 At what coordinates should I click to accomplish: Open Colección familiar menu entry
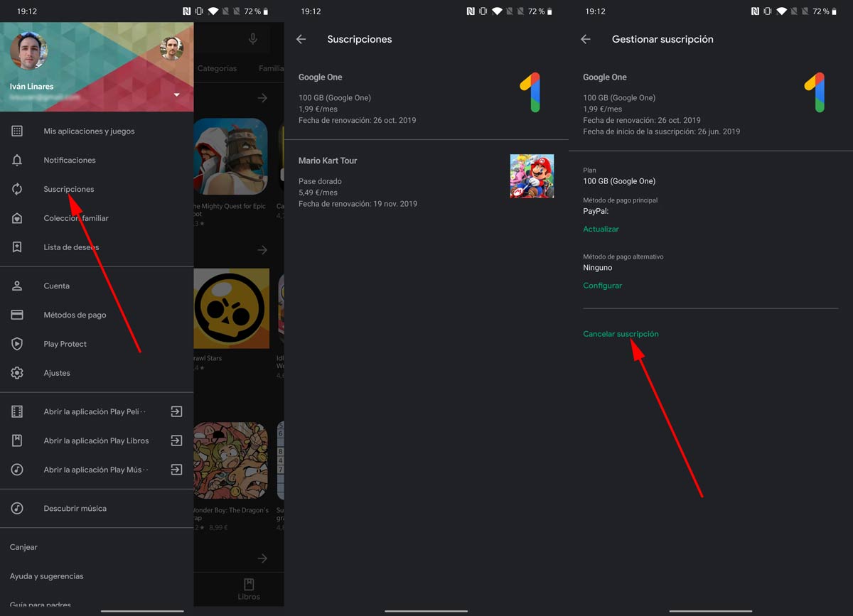(x=76, y=218)
